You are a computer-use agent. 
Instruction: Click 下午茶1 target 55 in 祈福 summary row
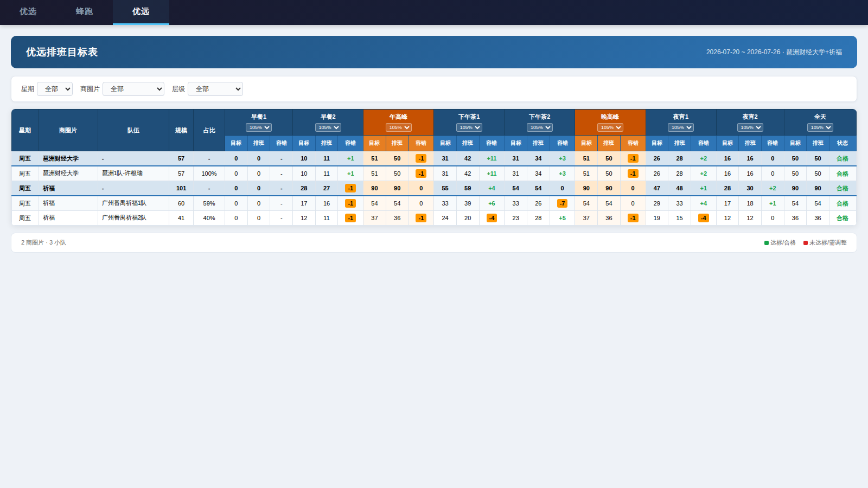pyautogui.click(x=445, y=188)
